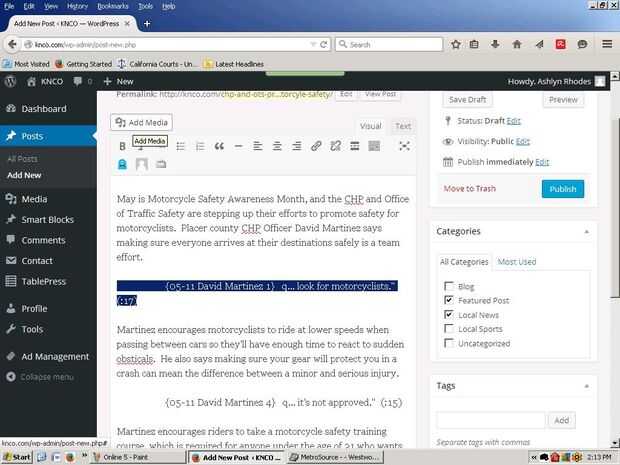Insert a hyperlink with the link icon

pos(316,146)
